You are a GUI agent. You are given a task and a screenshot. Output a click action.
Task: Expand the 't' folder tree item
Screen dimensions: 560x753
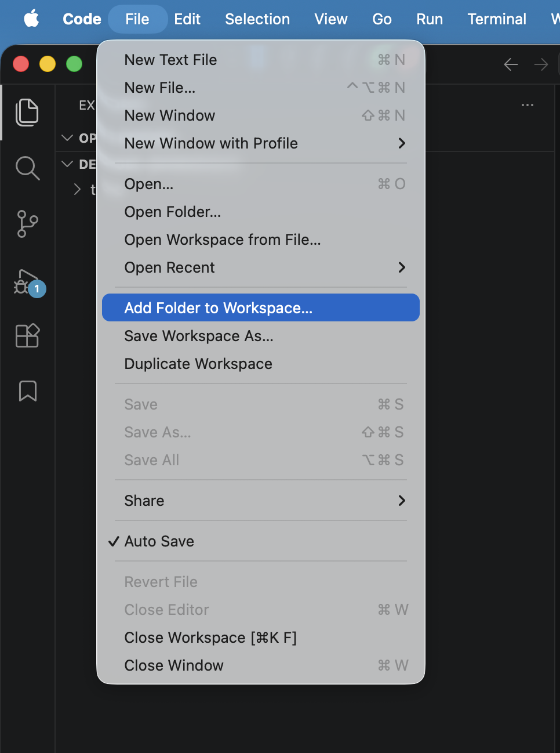77,190
